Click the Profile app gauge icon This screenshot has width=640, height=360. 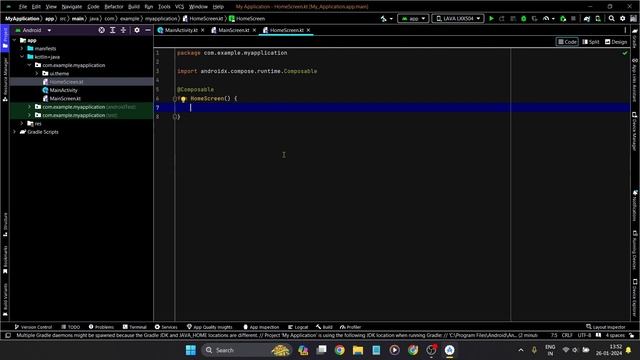click(x=546, y=19)
